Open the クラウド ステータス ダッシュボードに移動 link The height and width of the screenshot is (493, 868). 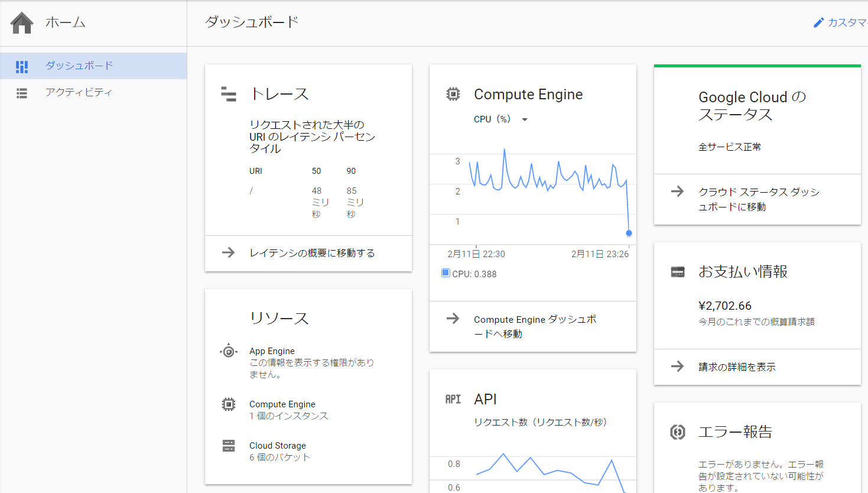click(x=759, y=199)
